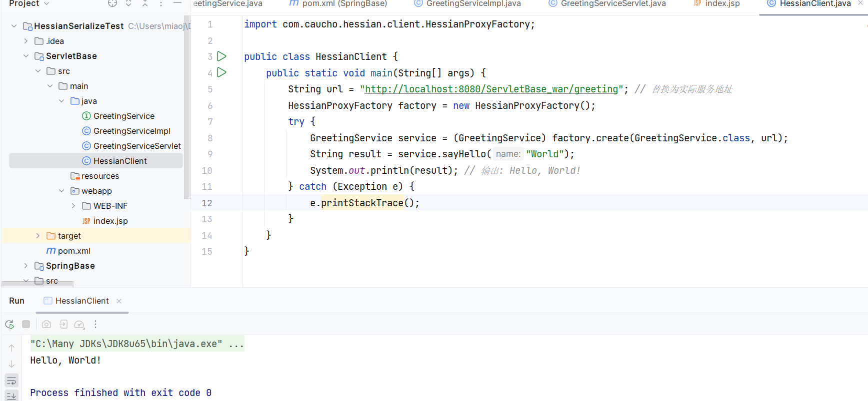Click the stop process square button
This screenshot has width=868, height=401.
click(26, 325)
